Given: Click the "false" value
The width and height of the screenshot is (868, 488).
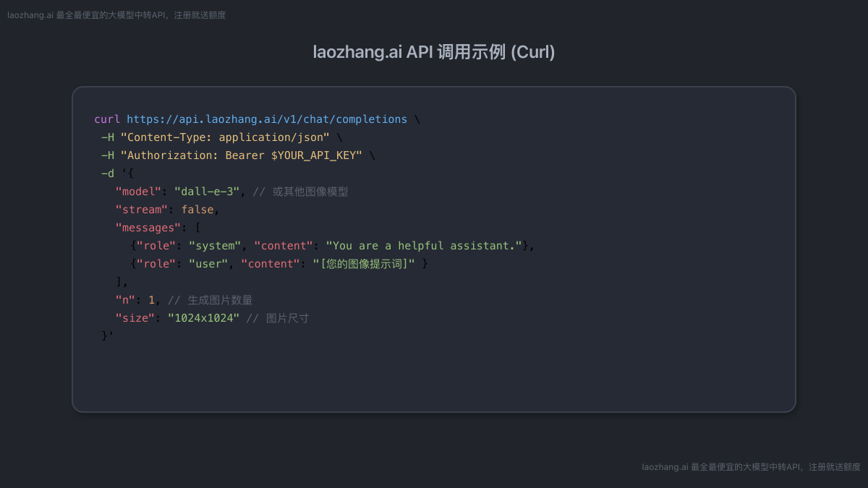Looking at the screenshot, I should (197, 210).
